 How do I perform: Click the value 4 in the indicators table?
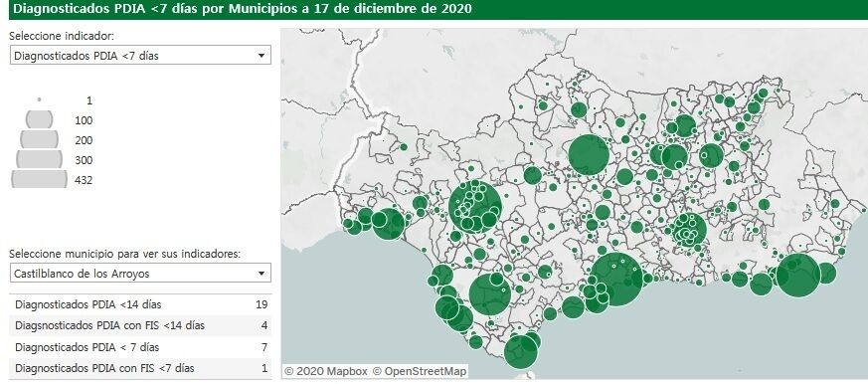(x=264, y=325)
